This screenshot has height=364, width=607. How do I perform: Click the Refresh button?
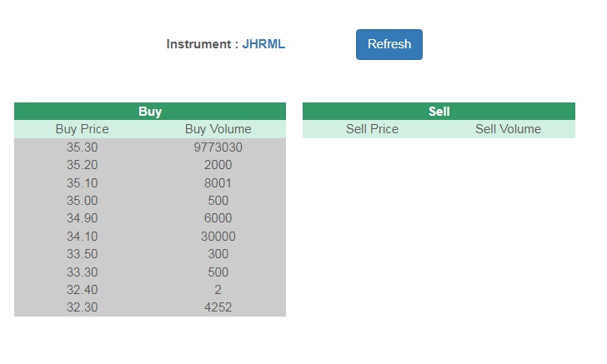point(389,44)
